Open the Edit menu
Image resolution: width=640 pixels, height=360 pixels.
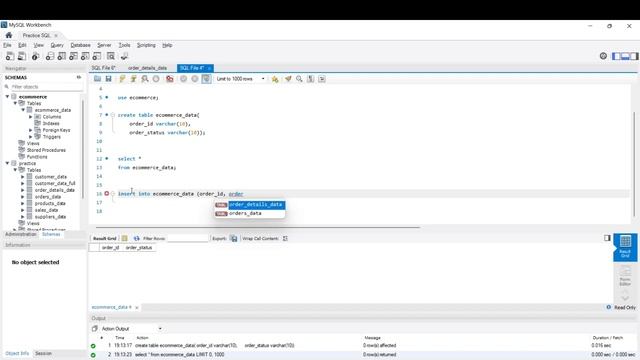22,45
